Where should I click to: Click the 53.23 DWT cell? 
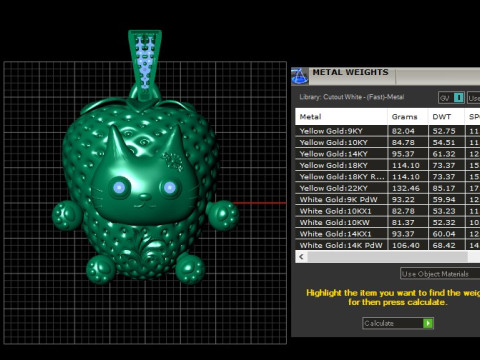[x=446, y=211]
